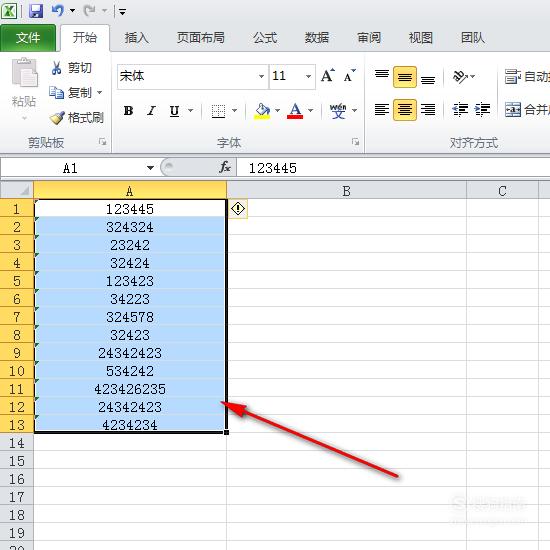550x550 pixels.
Task: Click the cell Borders icon
Action: click(x=218, y=111)
